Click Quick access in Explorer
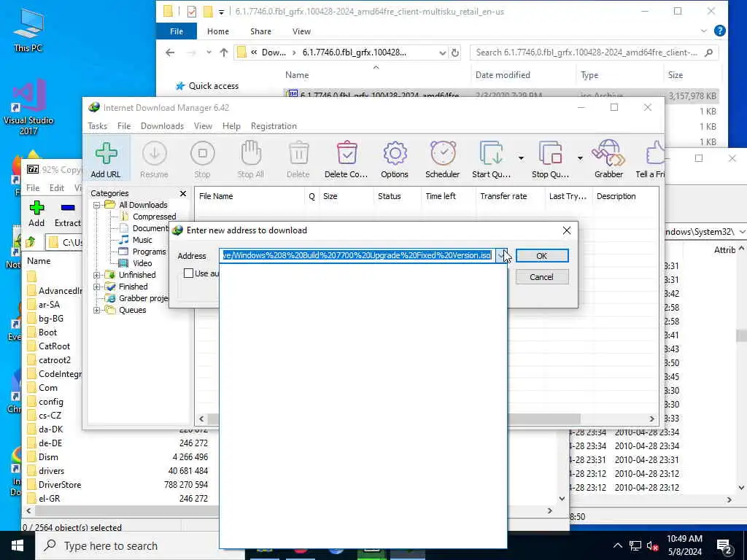This screenshot has width=747, height=560. coord(214,86)
